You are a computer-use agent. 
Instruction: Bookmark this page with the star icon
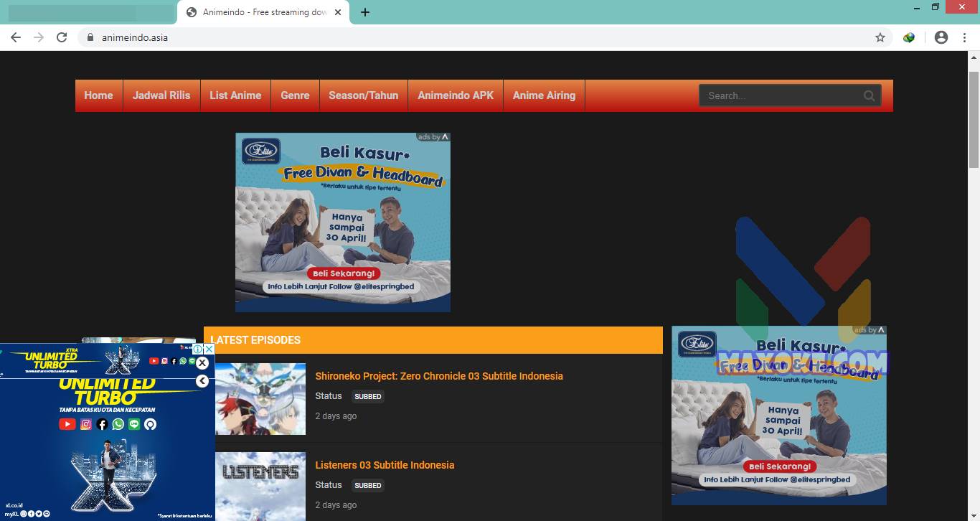880,37
